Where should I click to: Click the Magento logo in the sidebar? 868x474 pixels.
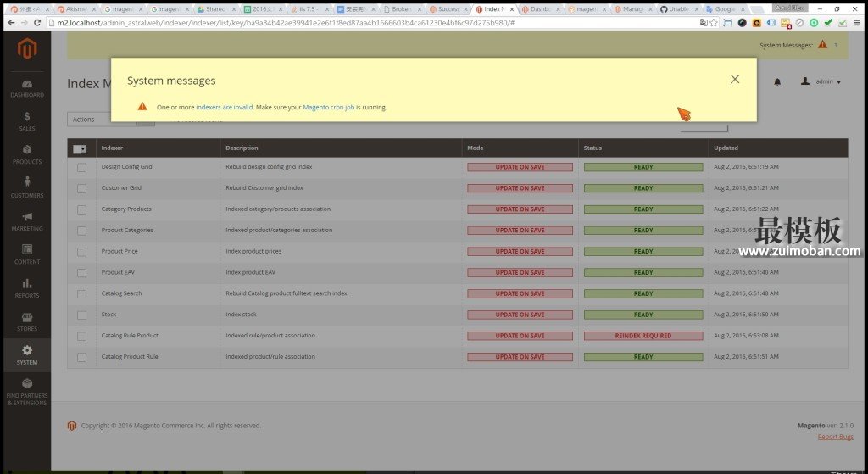click(x=26, y=49)
